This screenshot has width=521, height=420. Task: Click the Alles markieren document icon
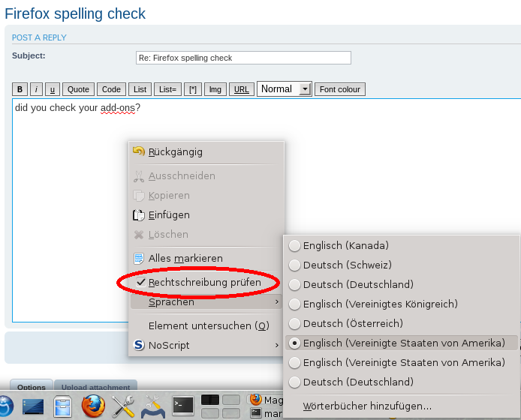139,258
